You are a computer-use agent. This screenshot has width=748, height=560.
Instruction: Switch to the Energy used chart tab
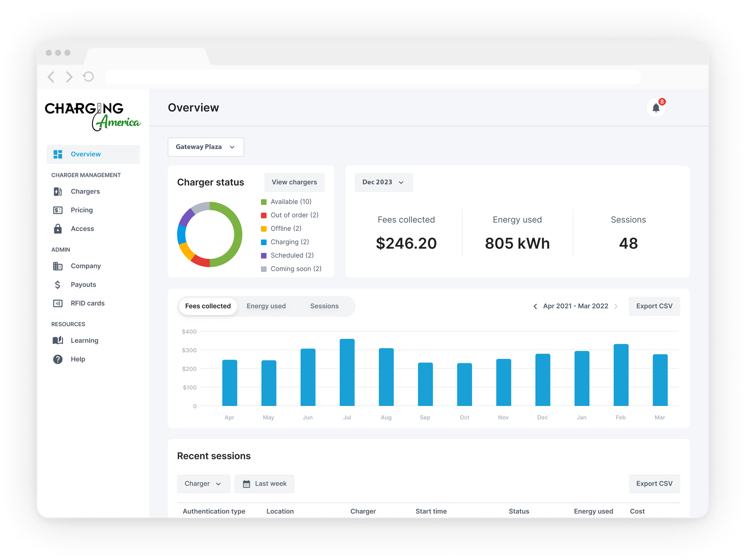click(266, 306)
